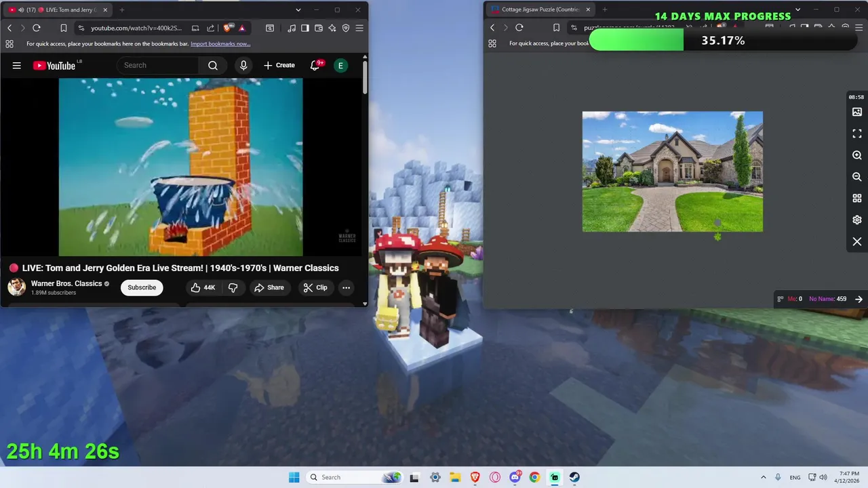This screenshot has width=868, height=488.
Task: Open the puzzle settings gear
Action: point(857,220)
